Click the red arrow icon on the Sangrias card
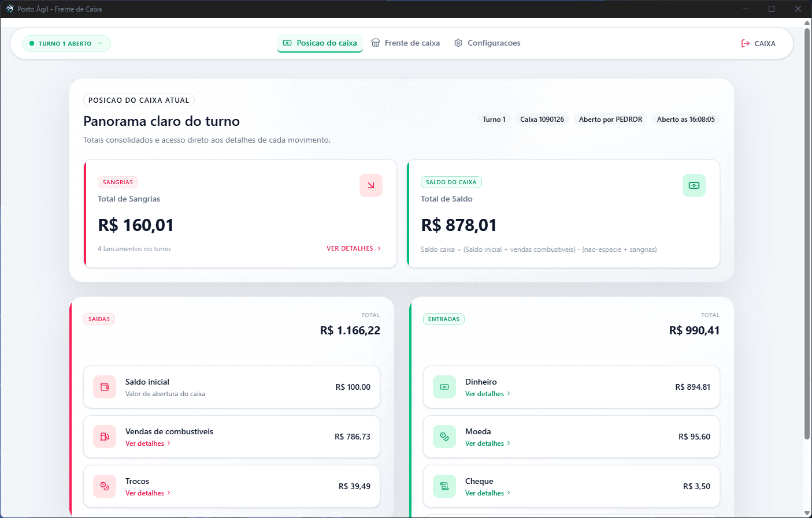This screenshot has width=812, height=518. pyautogui.click(x=370, y=185)
